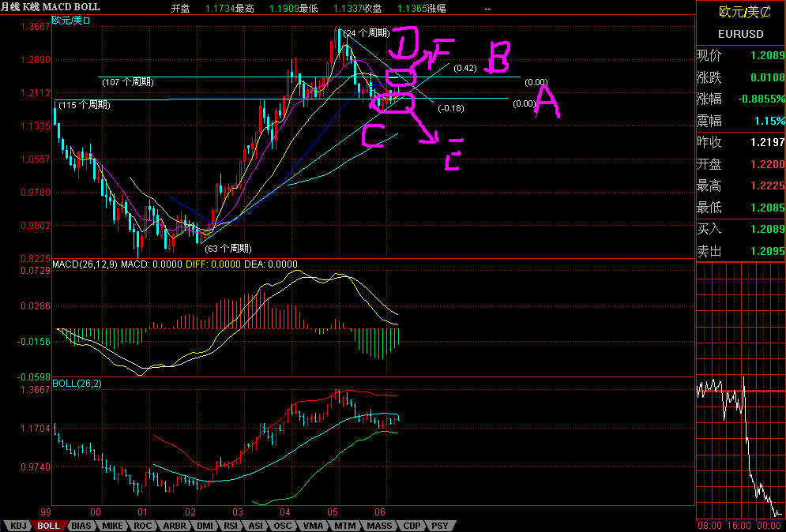
Task: Click the header 开盘 value 1.1734
Action: 220,9
